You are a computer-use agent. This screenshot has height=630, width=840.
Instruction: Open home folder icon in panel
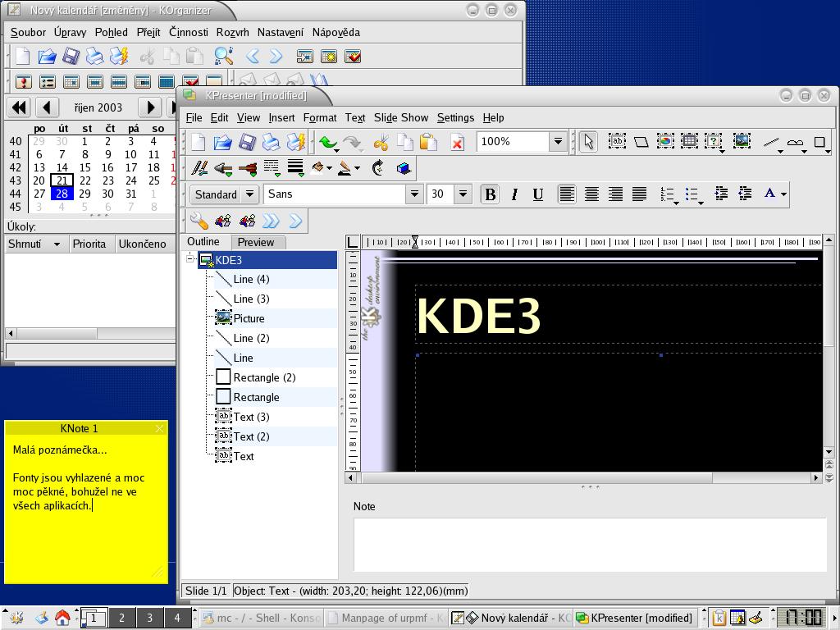pyautogui.click(x=62, y=618)
